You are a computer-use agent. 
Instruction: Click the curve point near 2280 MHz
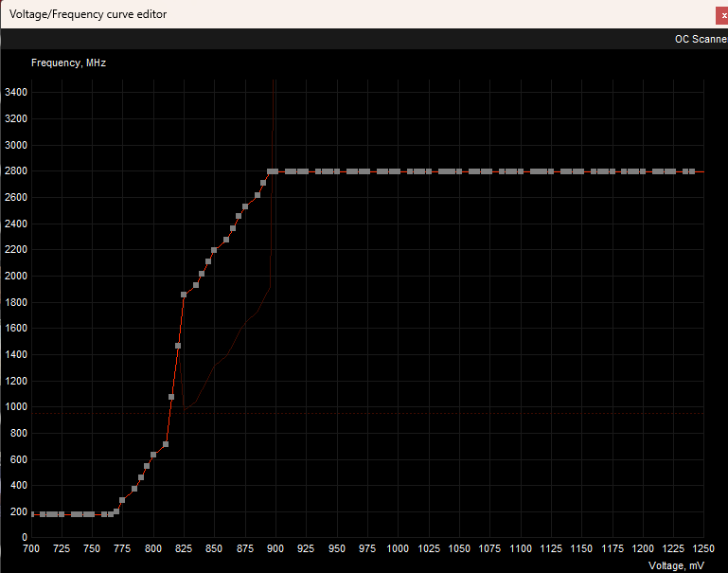click(226, 240)
